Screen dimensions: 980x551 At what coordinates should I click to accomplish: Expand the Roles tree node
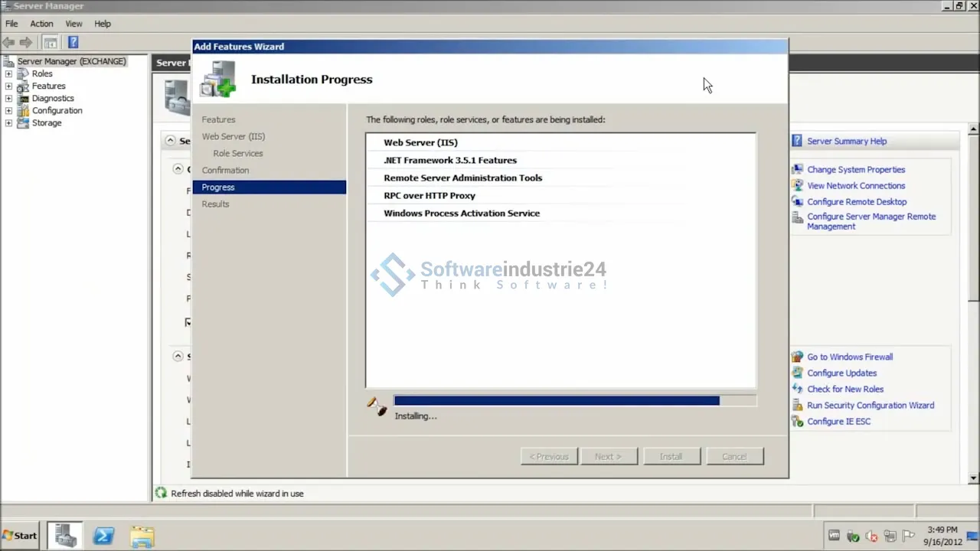(x=8, y=74)
